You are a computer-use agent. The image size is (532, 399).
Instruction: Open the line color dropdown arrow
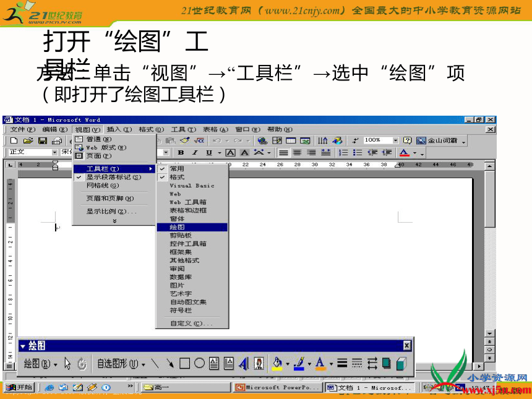click(309, 364)
